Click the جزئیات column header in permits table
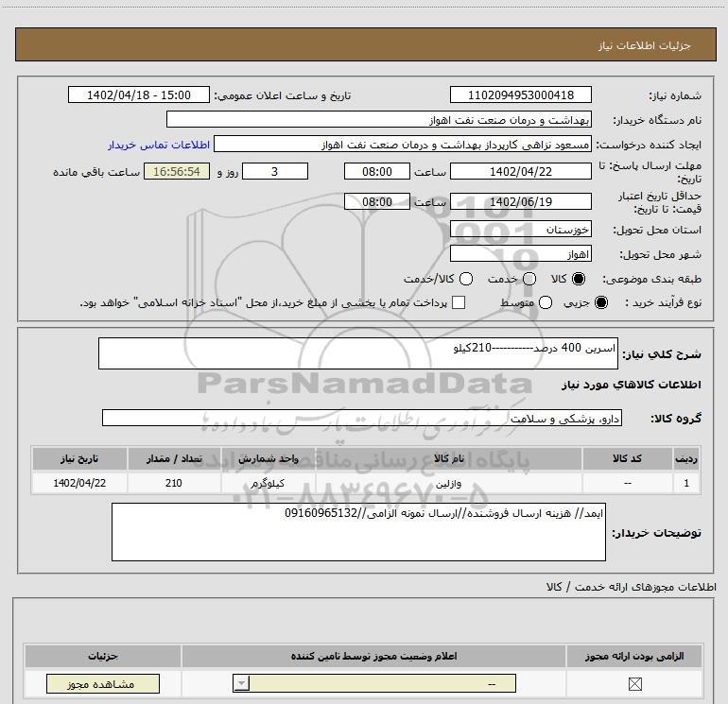 coord(103,656)
